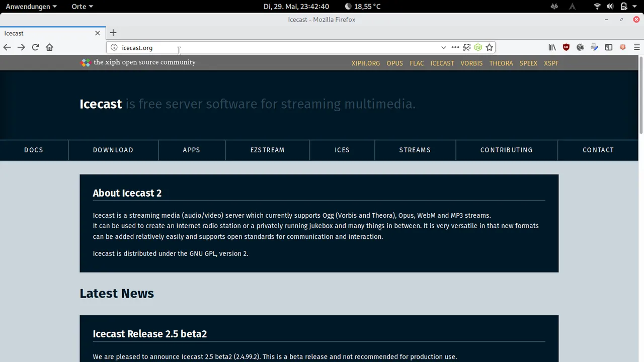Click night light moon icon
This screenshot has width=644, height=362.
[348, 7]
